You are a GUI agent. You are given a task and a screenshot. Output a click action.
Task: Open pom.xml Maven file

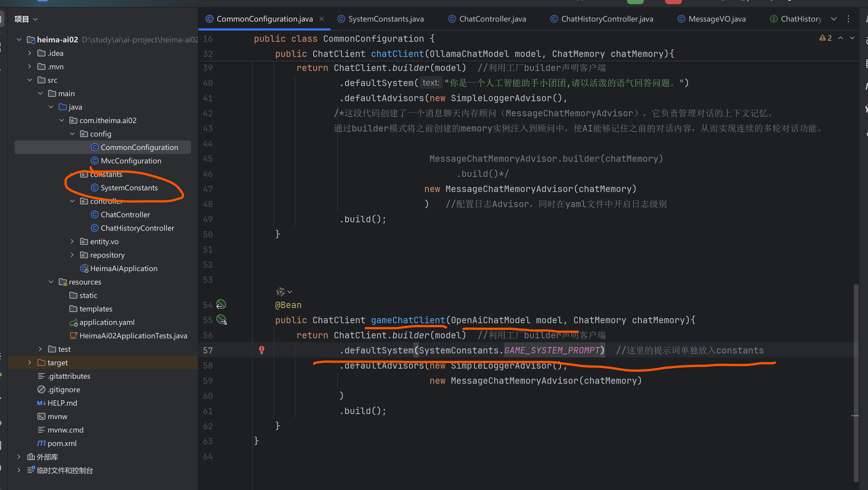click(x=62, y=443)
